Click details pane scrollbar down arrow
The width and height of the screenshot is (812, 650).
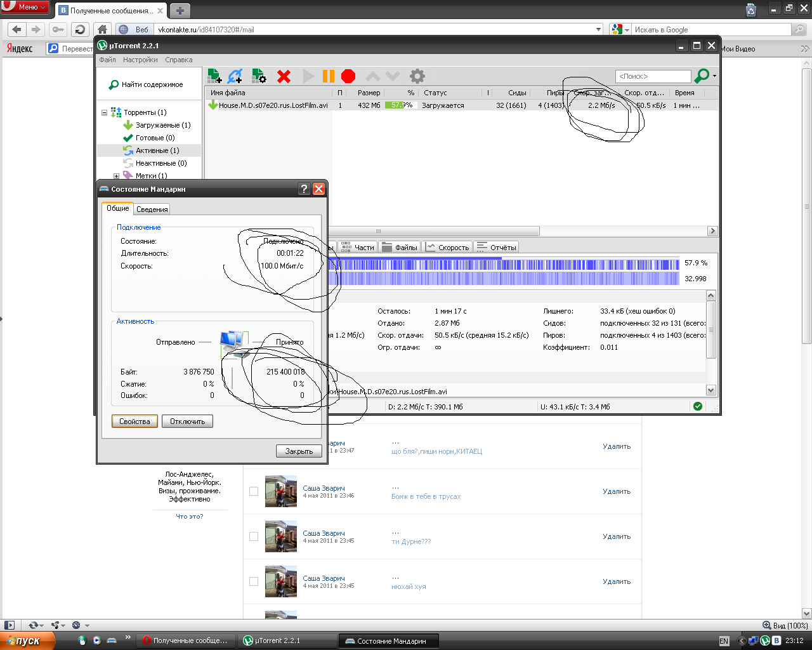pos(711,390)
